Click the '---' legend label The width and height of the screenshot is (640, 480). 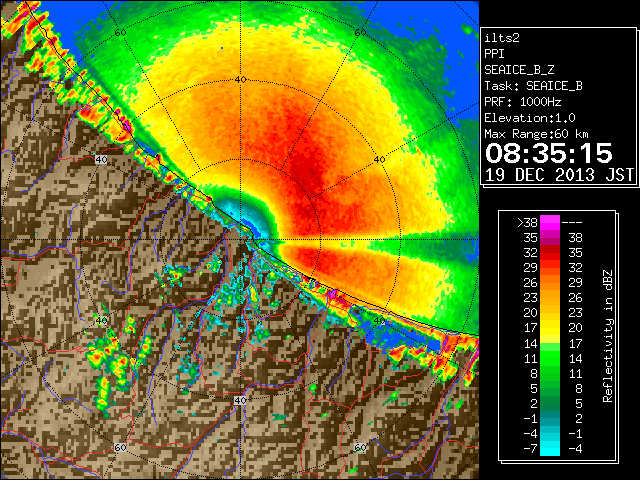coord(572,222)
